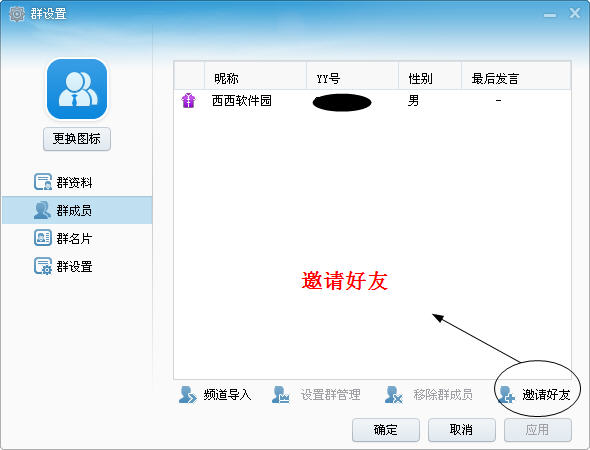Open the 群资料 tab

pyautogui.click(x=77, y=182)
